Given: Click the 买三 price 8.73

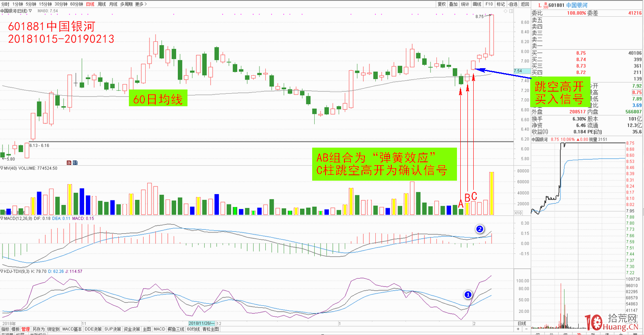Looking at the screenshot, I should click(x=581, y=66).
